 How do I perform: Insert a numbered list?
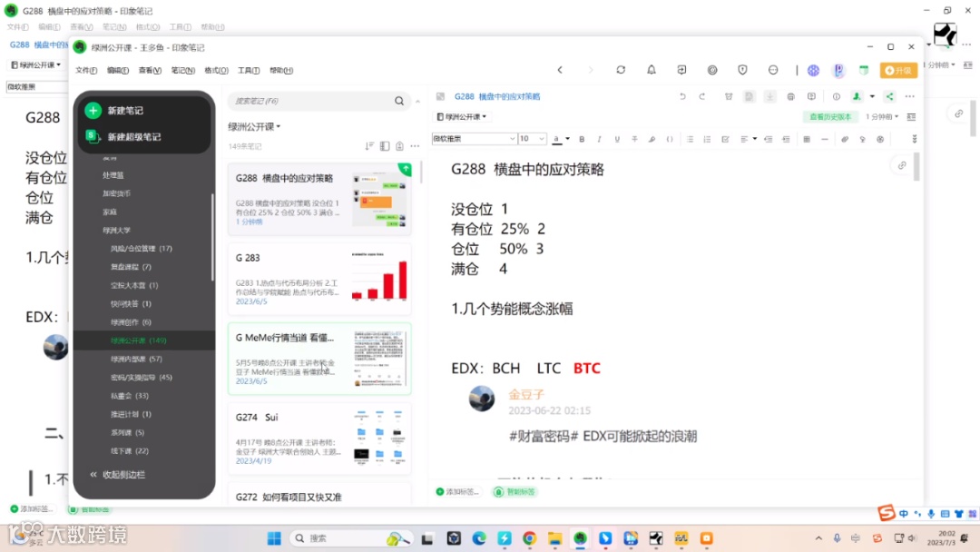click(708, 139)
